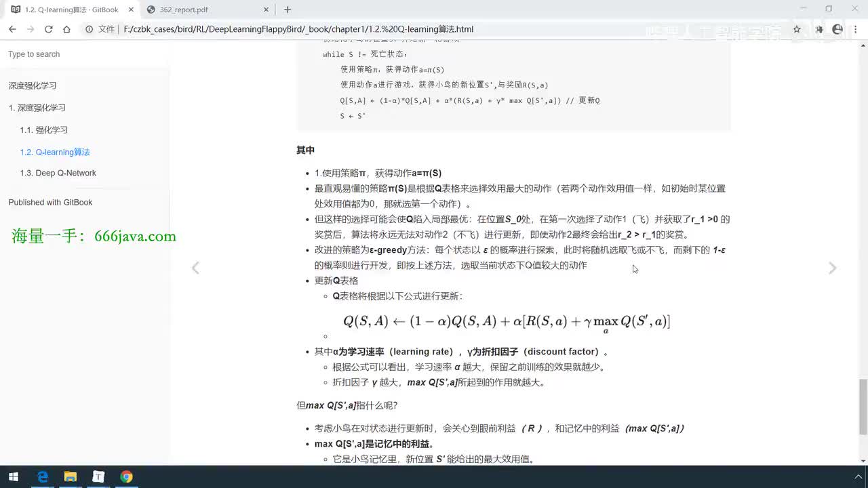Click the page vertical scrollbar thumb
This screenshot has width=868, height=488.
(863, 407)
